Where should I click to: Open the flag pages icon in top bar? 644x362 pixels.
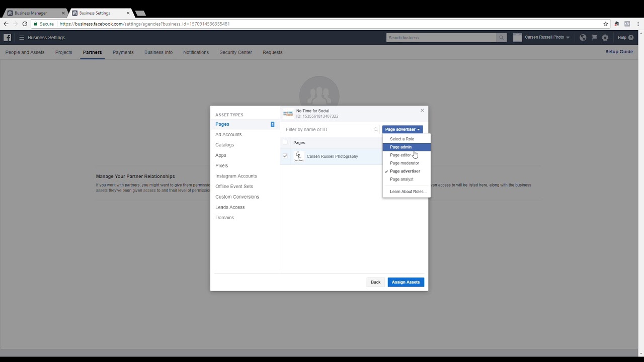[x=594, y=38]
